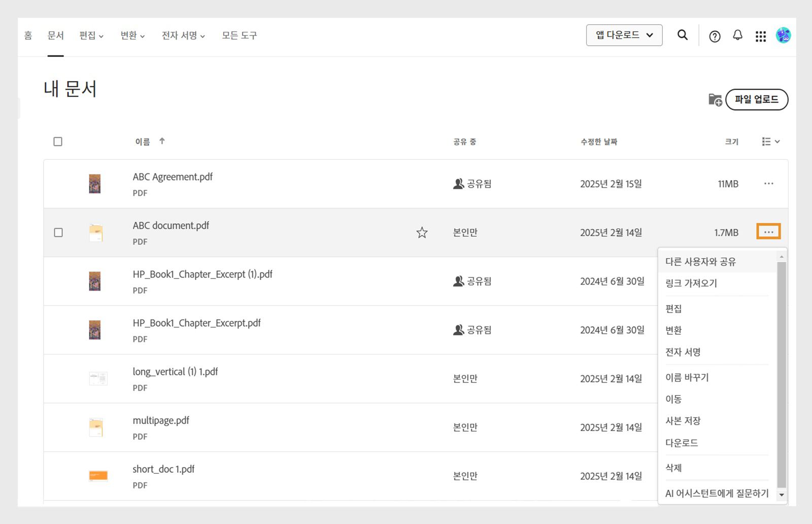Image resolution: width=812 pixels, height=524 pixels.
Task: Open the 앱 다운로드 dropdown
Action: pos(624,35)
